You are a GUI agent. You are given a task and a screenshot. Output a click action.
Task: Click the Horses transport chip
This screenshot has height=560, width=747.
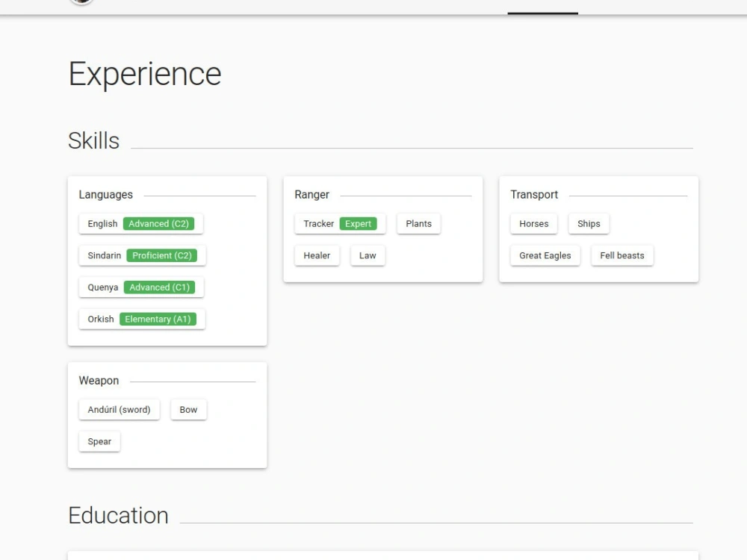tap(533, 224)
